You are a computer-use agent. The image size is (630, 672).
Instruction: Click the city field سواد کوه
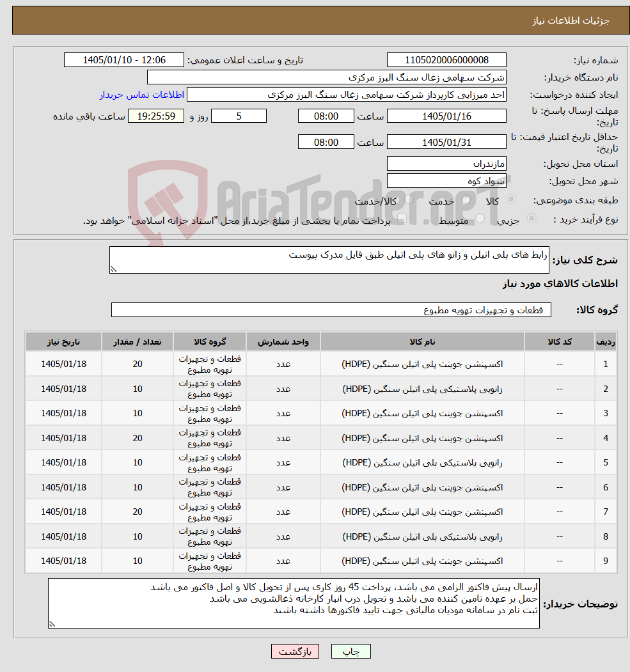pos(446,181)
